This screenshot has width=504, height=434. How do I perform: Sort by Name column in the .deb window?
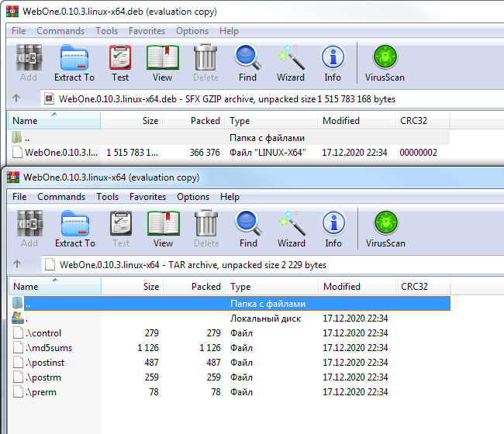[x=54, y=120]
